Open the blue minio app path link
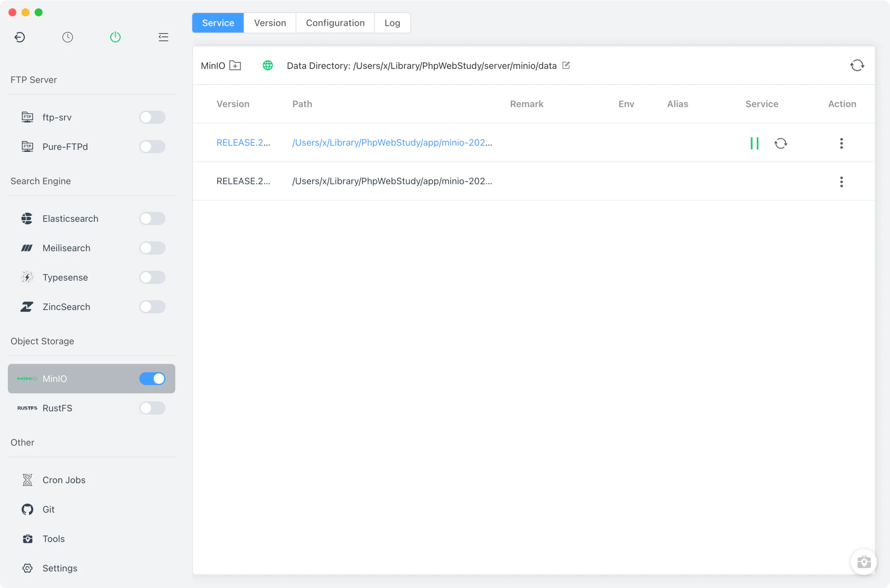Image resolution: width=890 pixels, height=588 pixels. [392, 142]
